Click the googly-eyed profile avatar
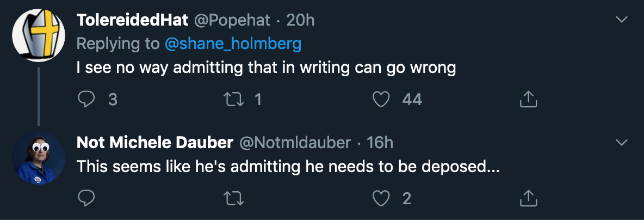 coord(39,158)
